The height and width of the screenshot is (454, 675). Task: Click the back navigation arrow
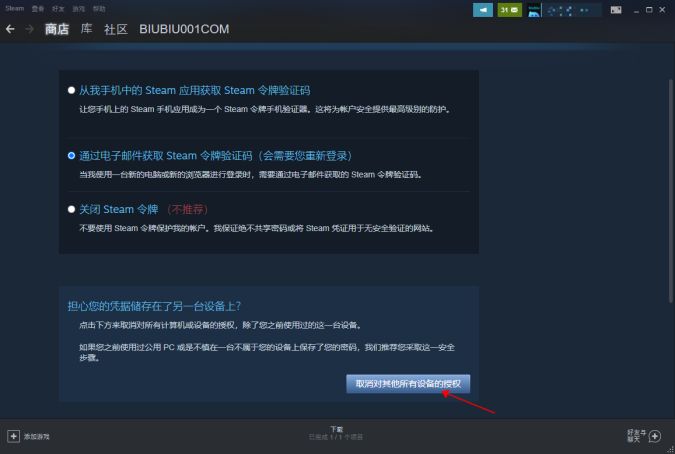point(11,29)
